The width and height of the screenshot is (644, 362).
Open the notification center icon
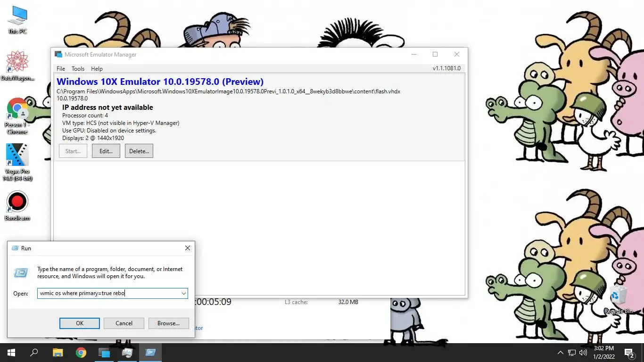pyautogui.click(x=629, y=353)
